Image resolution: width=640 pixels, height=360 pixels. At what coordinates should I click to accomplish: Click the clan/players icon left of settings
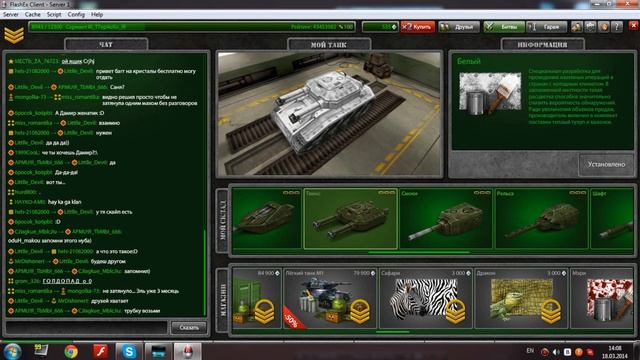pos(576,27)
